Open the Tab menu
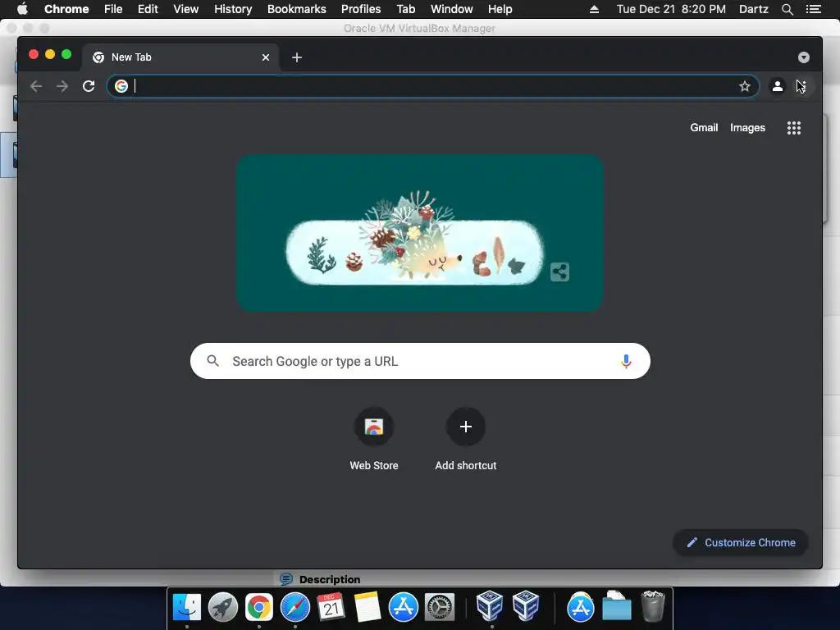Image resolution: width=840 pixels, height=630 pixels. pos(406,9)
